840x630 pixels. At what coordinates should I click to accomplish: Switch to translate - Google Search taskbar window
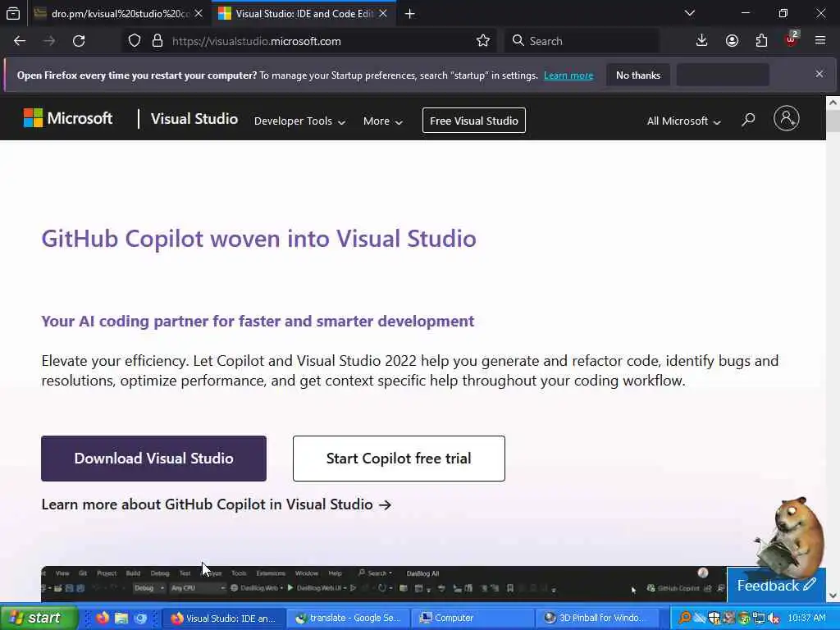pyautogui.click(x=349, y=618)
